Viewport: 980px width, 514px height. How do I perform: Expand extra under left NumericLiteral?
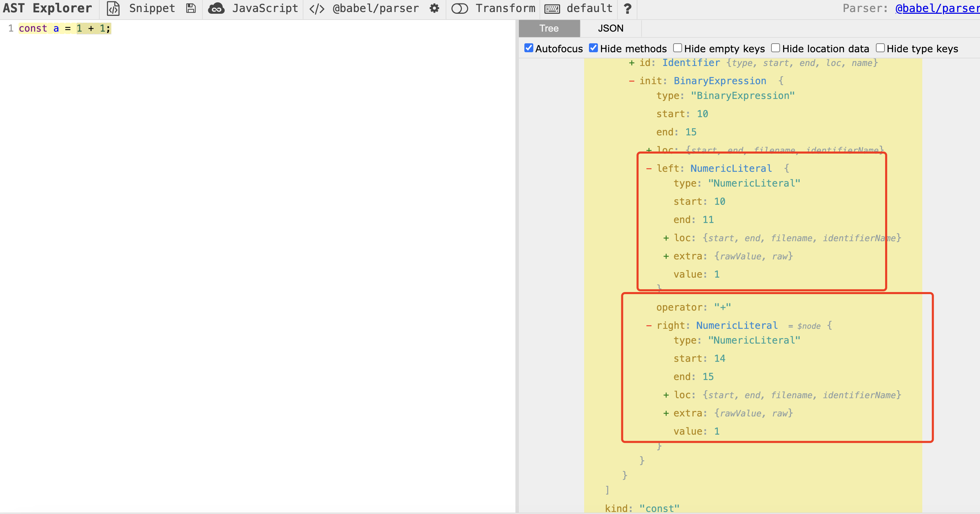pyautogui.click(x=666, y=256)
